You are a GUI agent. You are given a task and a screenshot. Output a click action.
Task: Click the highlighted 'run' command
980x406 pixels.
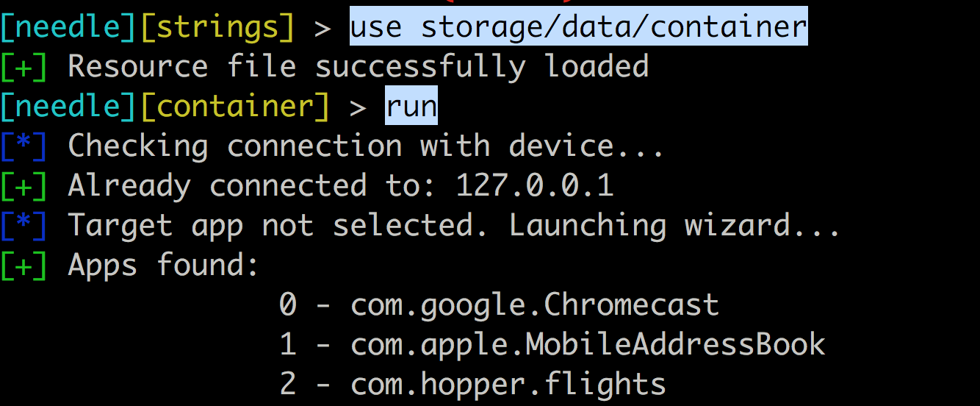click(411, 107)
